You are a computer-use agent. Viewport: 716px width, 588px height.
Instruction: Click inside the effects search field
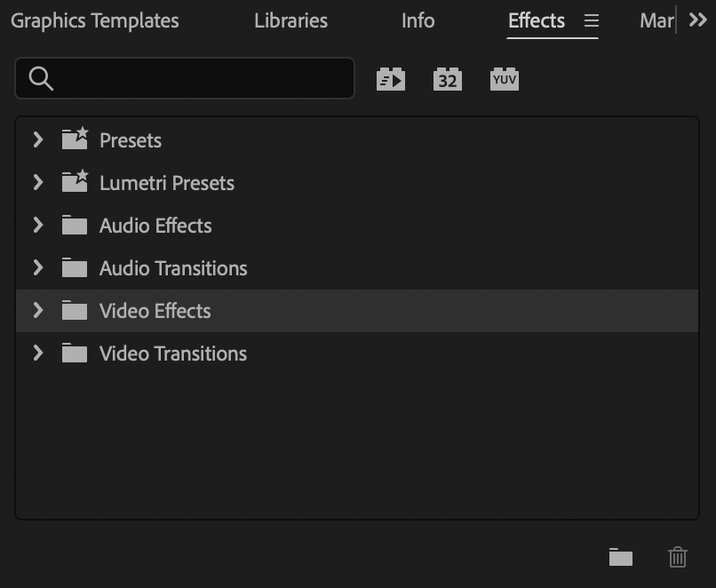(185, 78)
